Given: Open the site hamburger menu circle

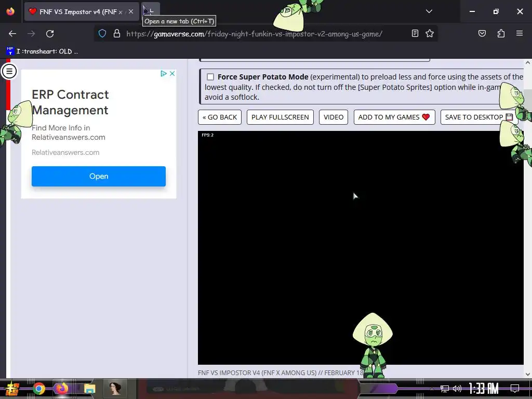Looking at the screenshot, I should coord(9,71).
